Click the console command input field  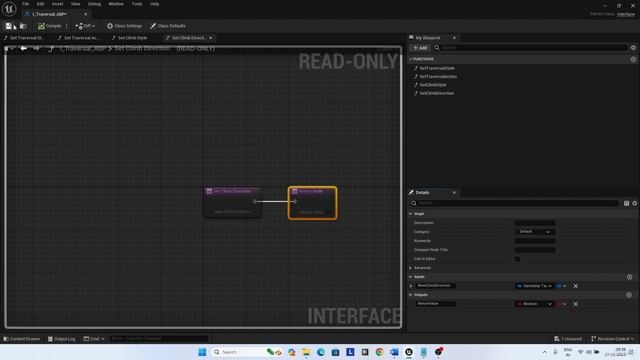159,339
